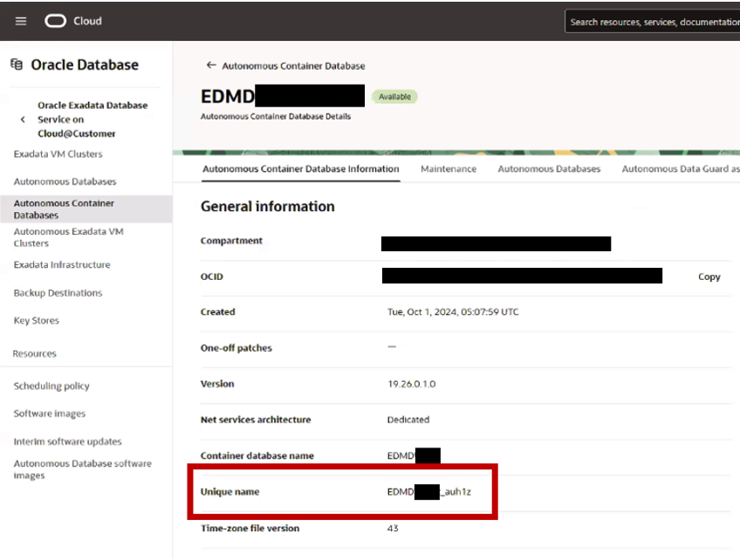The height and width of the screenshot is (560, 740).
Task: Focus the search resources input field
Action: click(x=653, y=22)
